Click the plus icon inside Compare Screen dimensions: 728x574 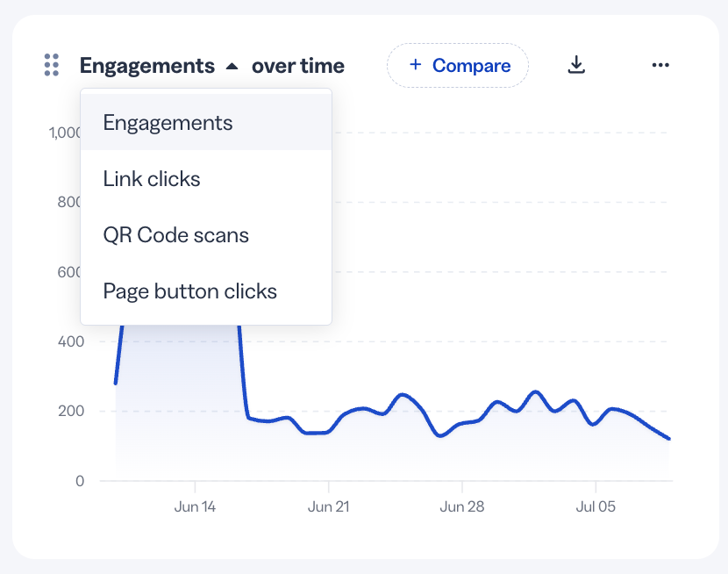416,65
